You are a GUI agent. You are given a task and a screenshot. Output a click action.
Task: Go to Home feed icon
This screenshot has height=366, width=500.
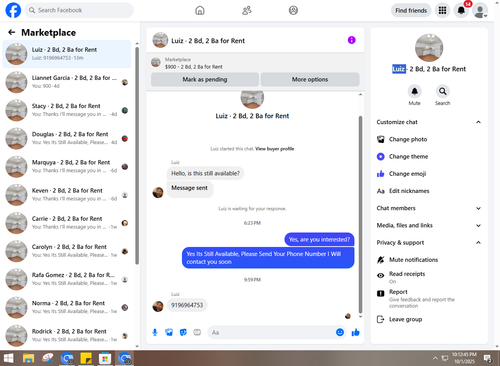(200, 10)
